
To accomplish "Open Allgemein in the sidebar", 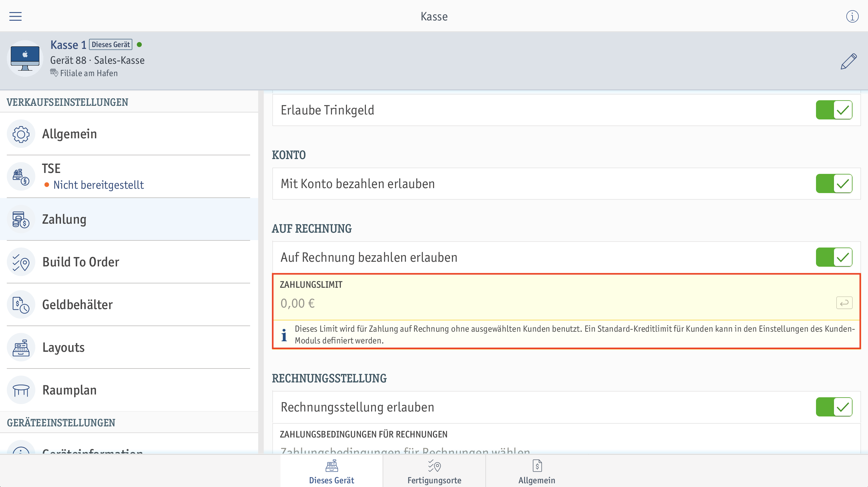I will coord(128,134).
